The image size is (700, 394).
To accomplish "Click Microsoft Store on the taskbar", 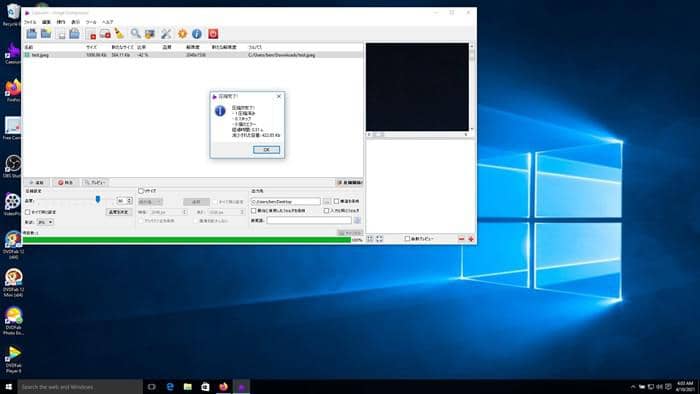I will 205,386.
